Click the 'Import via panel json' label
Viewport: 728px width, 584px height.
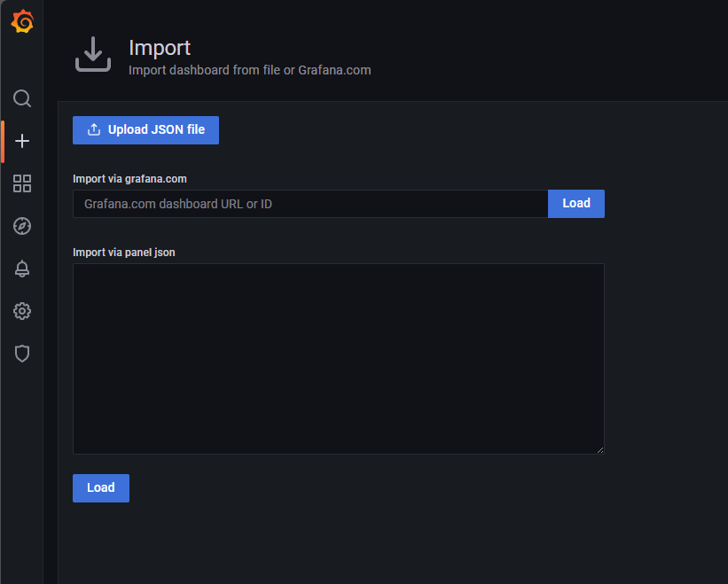(124, 253)
